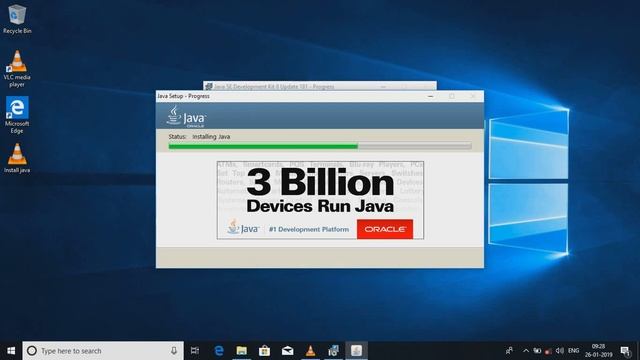Open File Explorer from the taskbar
The width and height of the screenshot is (640, 360).
tap(242, 351)
